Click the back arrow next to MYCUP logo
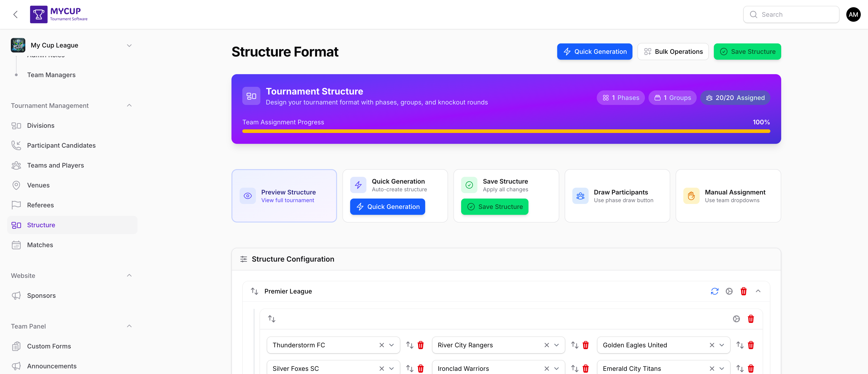Image resolution: width=868 pixels, height=374 pixels. 15,14
